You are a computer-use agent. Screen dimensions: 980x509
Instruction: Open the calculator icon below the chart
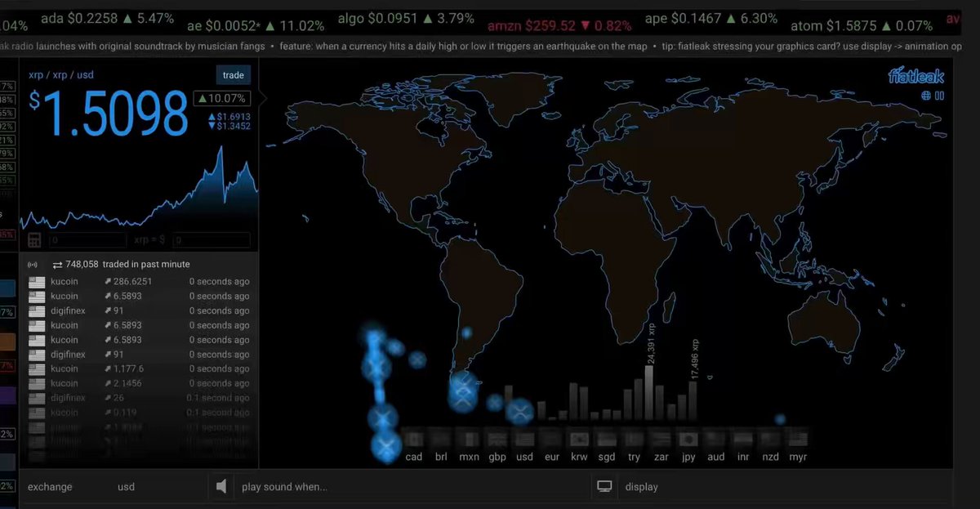point(34,240)
